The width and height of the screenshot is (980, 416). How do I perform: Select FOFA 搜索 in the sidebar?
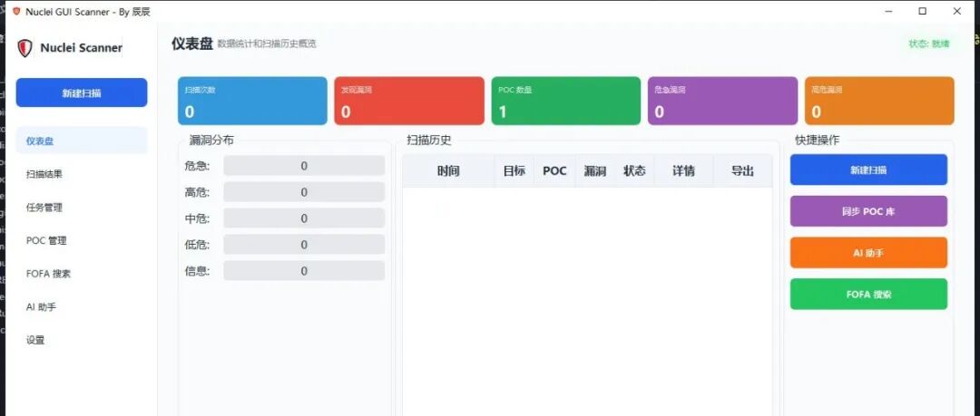coord(82,274)
